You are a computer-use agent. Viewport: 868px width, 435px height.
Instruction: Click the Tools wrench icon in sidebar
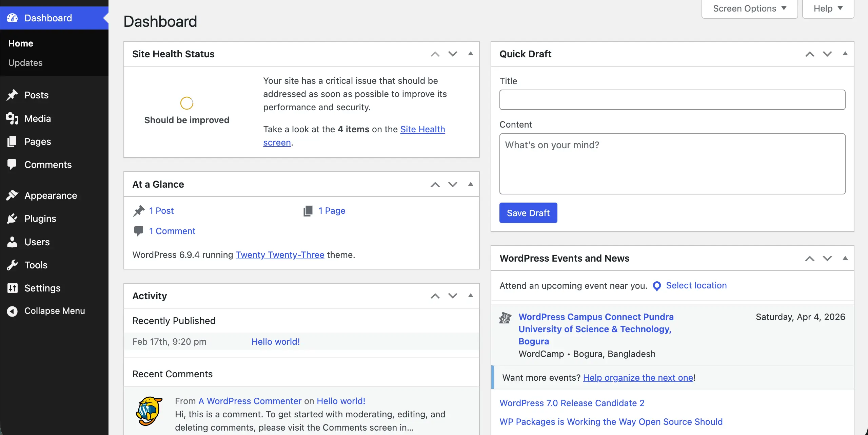(x=12, y=265)
